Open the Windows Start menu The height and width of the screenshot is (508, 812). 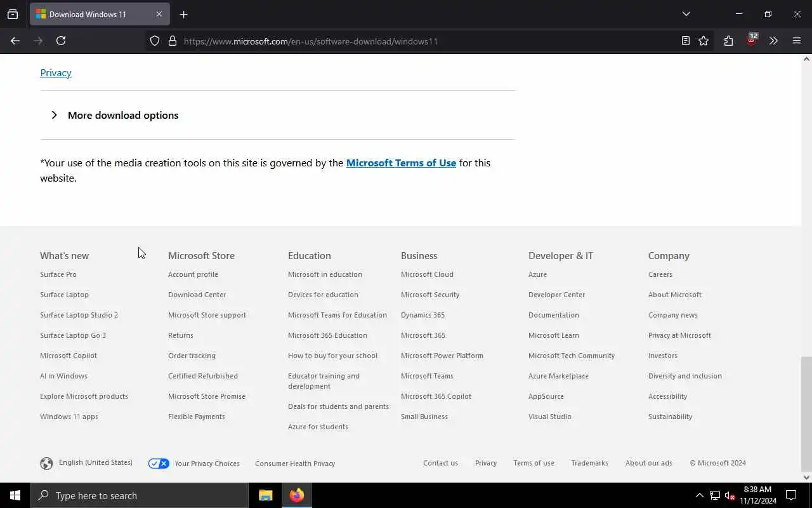[x=15, y=495]
